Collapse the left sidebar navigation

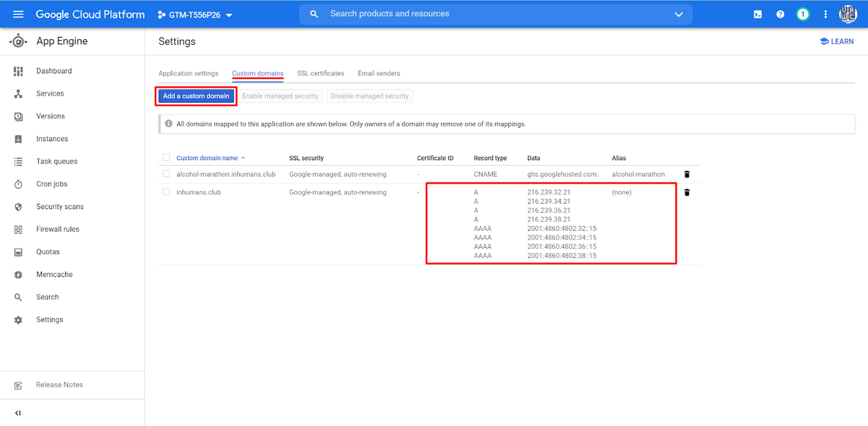pyautogui.click(x=18, y=413)
